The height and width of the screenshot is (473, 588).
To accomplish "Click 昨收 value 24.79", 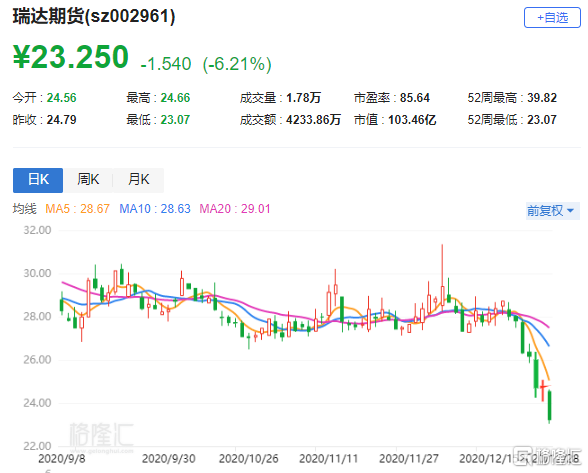I will (62, 120).
